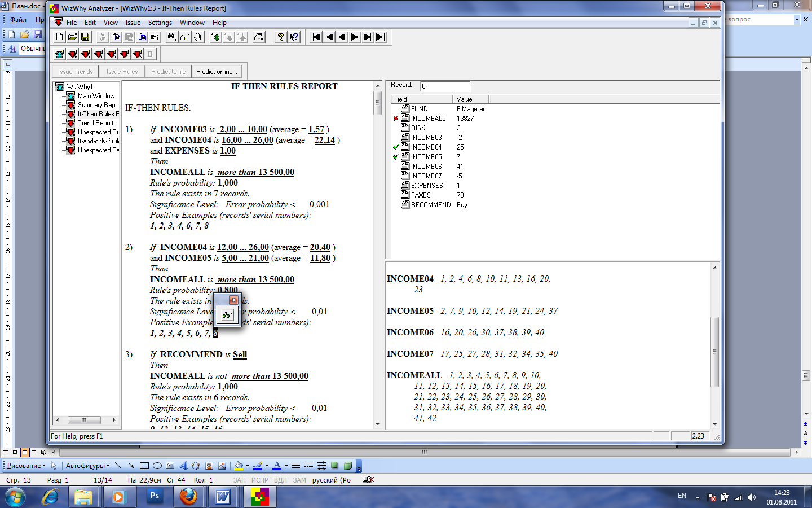Click the New document icon in WizWhy toolbar
Image resolution: width=812 pixels, height=508 pixels.
click(59, 37)
